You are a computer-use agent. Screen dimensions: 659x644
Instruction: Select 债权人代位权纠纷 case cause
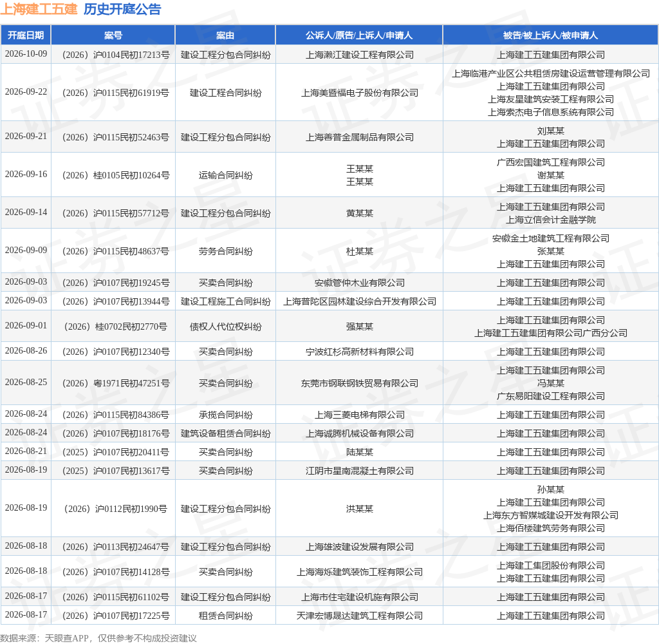pos(225,327)
